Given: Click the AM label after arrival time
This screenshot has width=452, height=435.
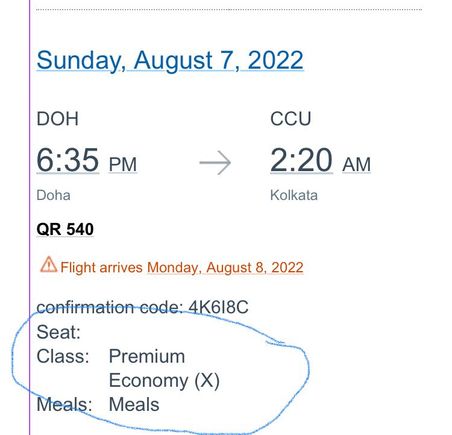Looking at the screenshot, I should (x=356, y=164).
